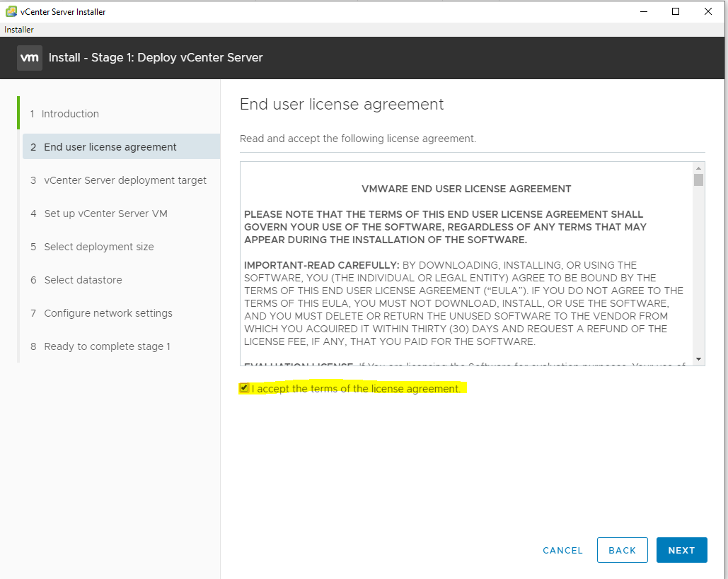
Task: Click the NEXT button
Action: tap(681, 550)
